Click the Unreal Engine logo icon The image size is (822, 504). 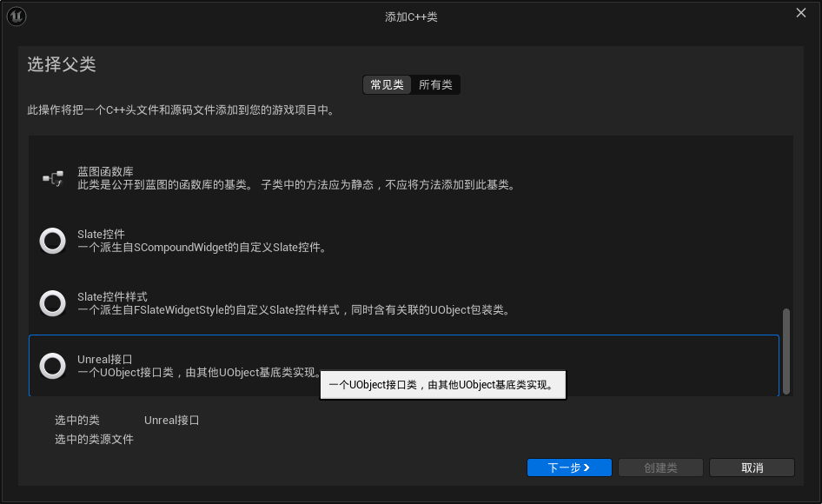(17, 17)
